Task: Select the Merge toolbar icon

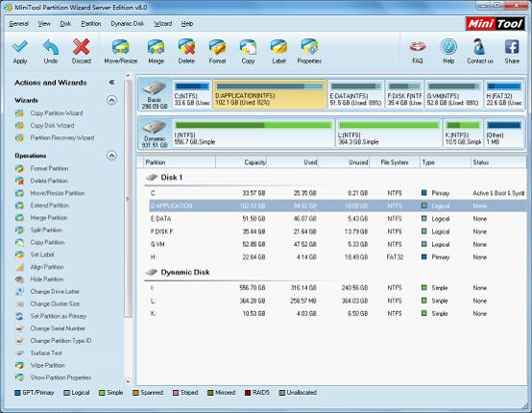Action: coord(156,47)
